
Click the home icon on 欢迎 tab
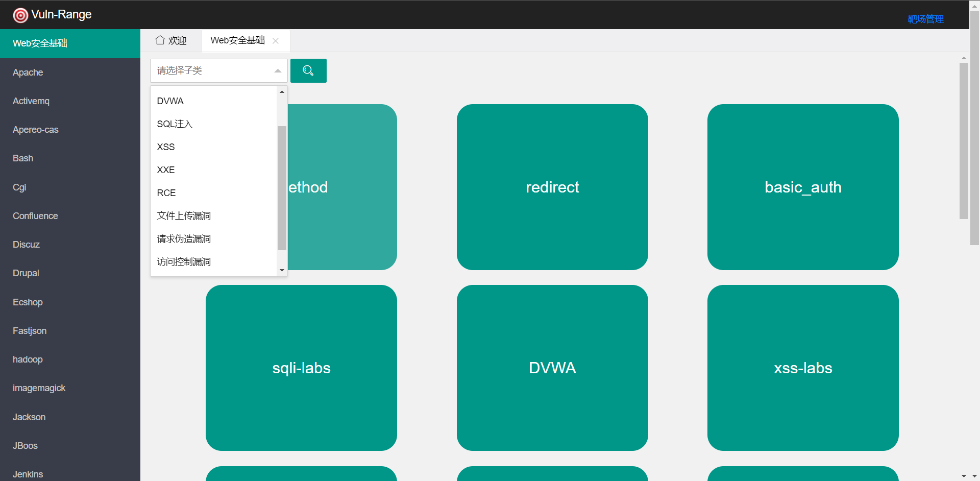pyautogui.click(x=160, y=40)
